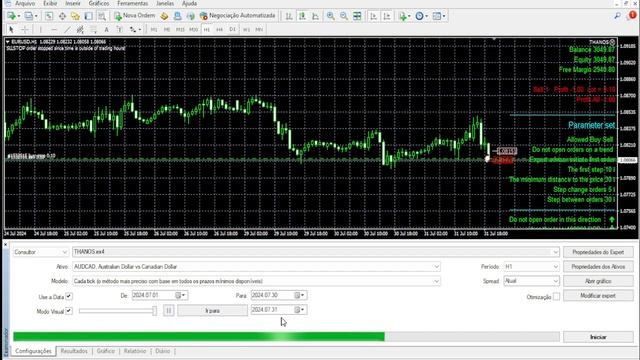Switch to the Resultados tab

click(74, 351)
